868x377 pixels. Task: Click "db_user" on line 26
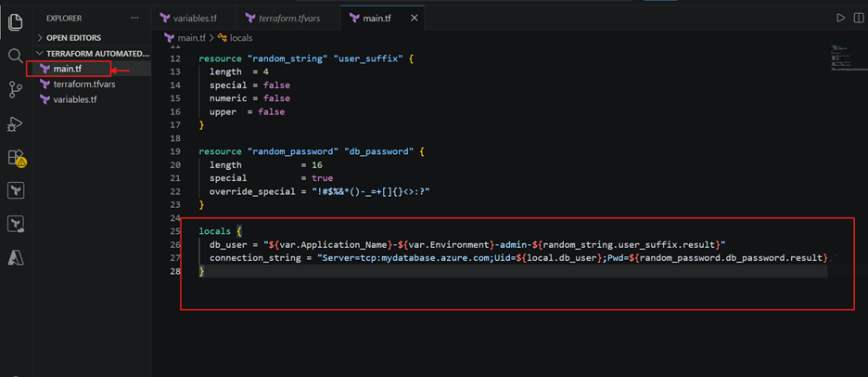[x=228, y=244]
